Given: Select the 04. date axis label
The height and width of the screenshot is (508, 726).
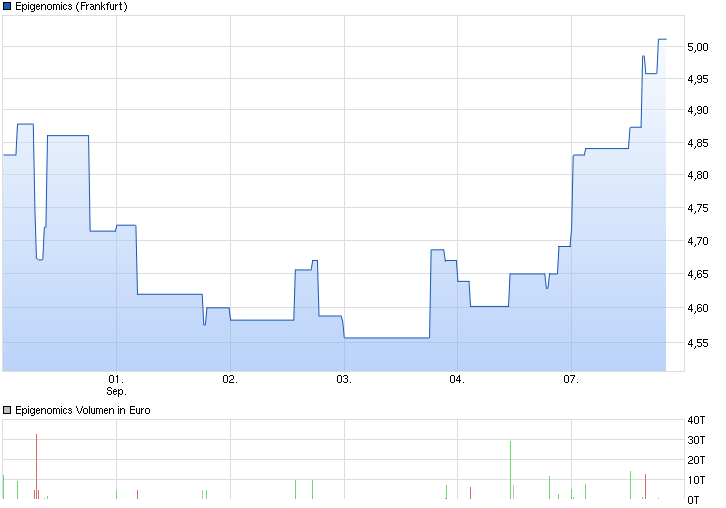Looking at the screenshot, I should click(457, 380).
